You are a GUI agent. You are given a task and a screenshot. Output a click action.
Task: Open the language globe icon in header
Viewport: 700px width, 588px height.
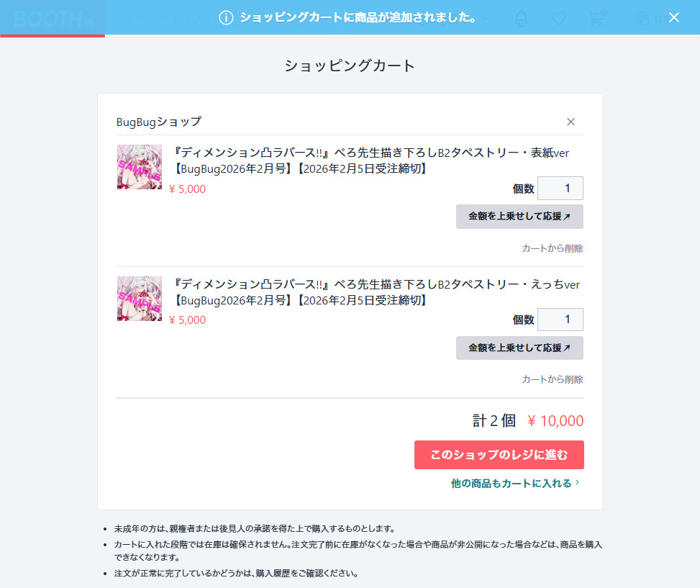tap(642, 19)
